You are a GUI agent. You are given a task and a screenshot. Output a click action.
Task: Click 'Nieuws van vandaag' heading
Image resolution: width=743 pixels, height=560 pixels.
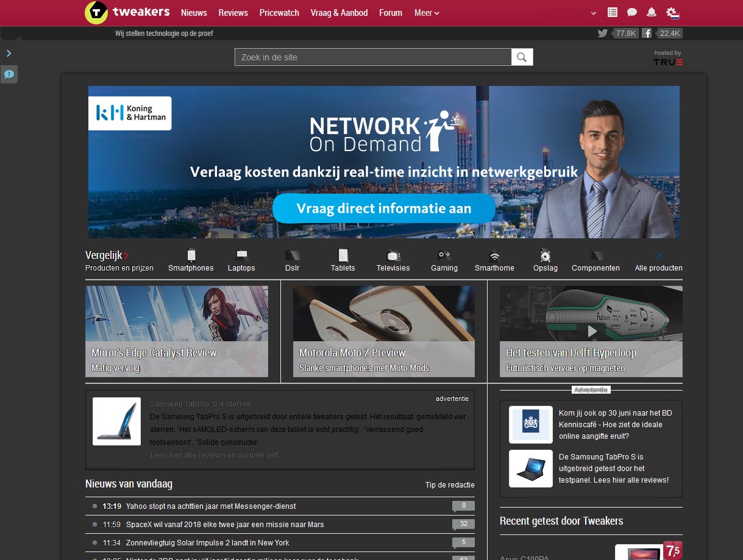129,484
